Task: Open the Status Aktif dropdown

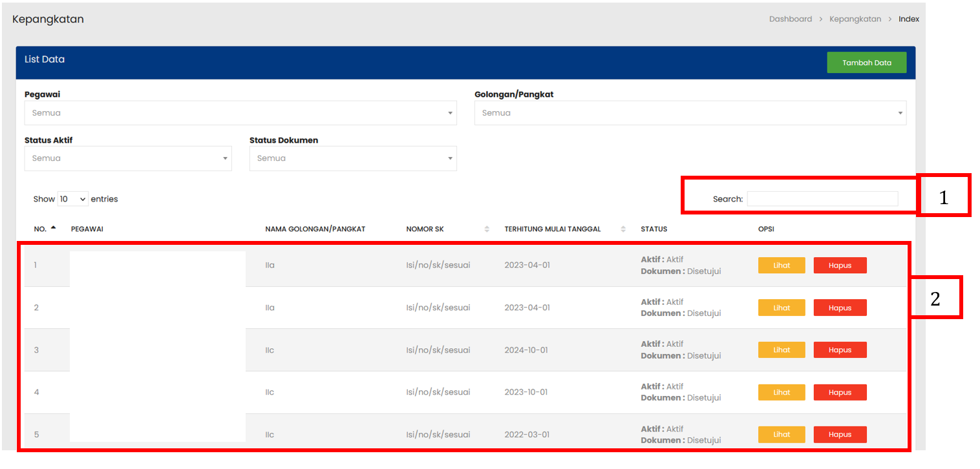Action: (127, 158)
